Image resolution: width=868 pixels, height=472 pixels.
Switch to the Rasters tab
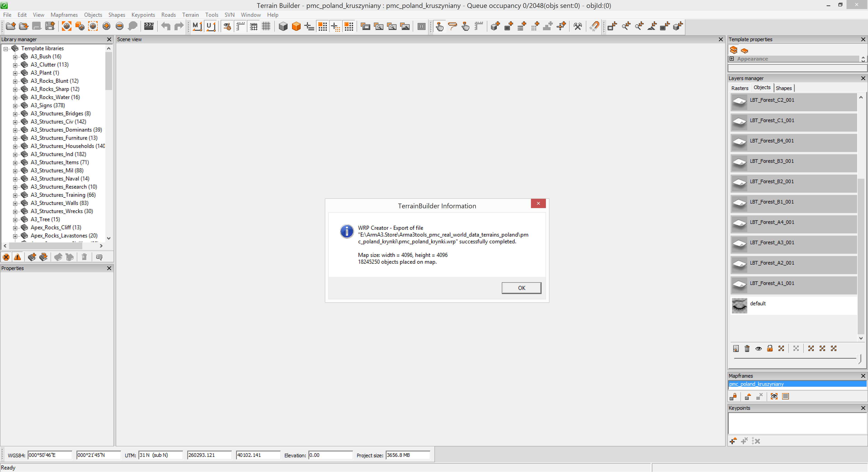(x=740, y=88)
